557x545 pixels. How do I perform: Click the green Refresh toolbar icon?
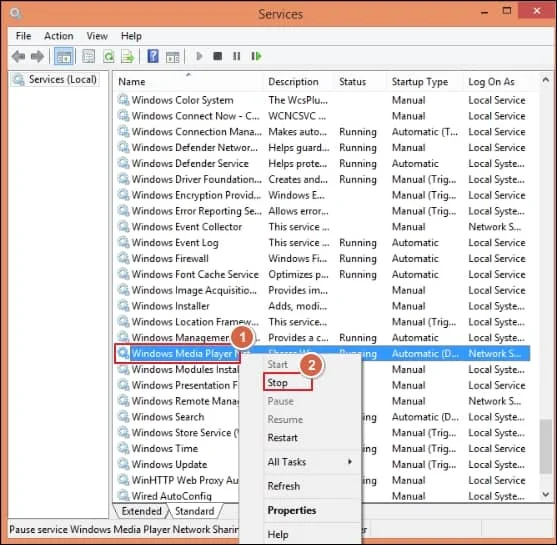click(x=109, y=56)
